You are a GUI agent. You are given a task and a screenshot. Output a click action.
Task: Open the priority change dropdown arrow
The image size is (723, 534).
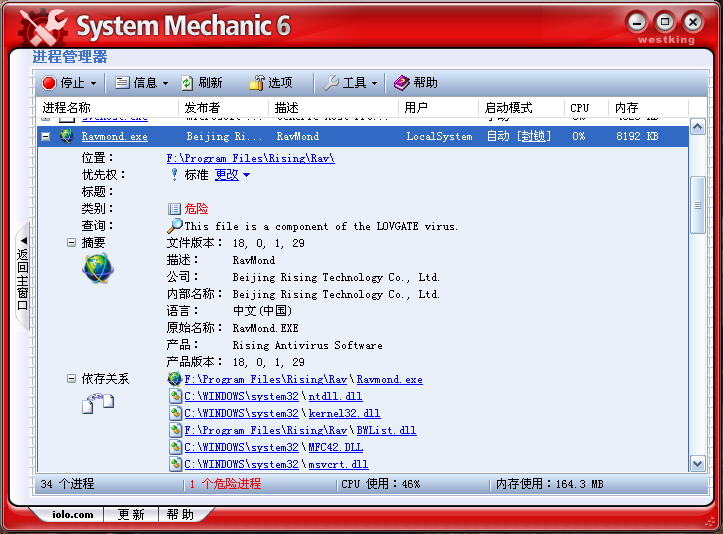(x=246, y=175)
